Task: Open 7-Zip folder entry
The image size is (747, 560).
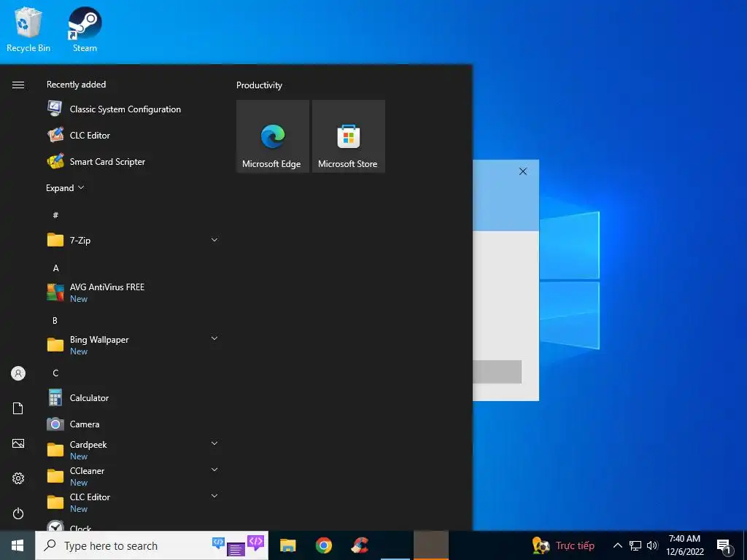Action: pos(133,240)
